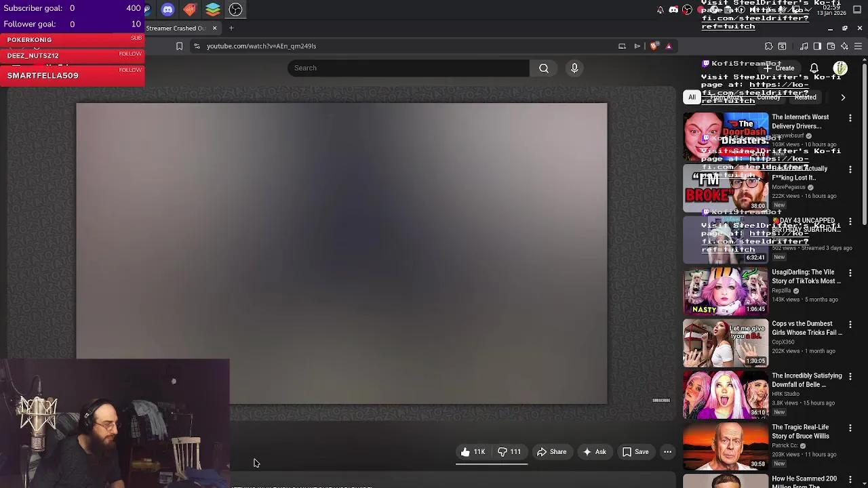Image resolution: width=868 pixels, height=488 pixels.
Task: Open browser extensions puzzle icon
Action: 768,46
